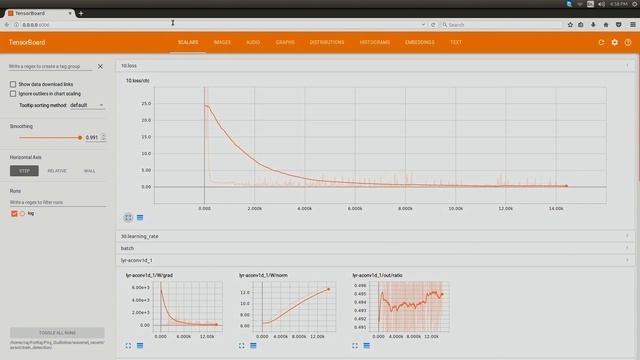
Task: Click the TensorBoard title logo
Action: [27, 42]
